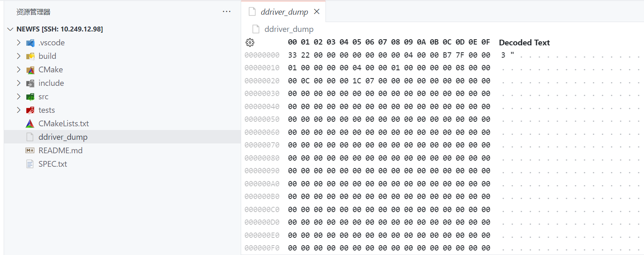644x255 pixels.
Task: Click the .vscode folder icon
Action: [x=30, y=43]
